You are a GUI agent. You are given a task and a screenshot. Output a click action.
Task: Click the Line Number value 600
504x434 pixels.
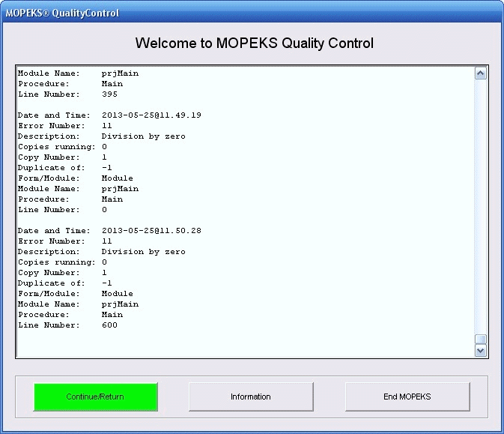tap(109, 325)
